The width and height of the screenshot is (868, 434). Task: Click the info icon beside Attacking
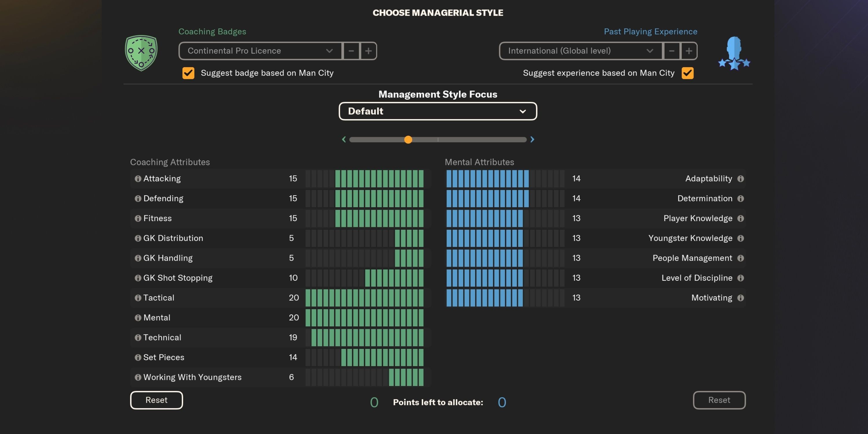[137, 179]
